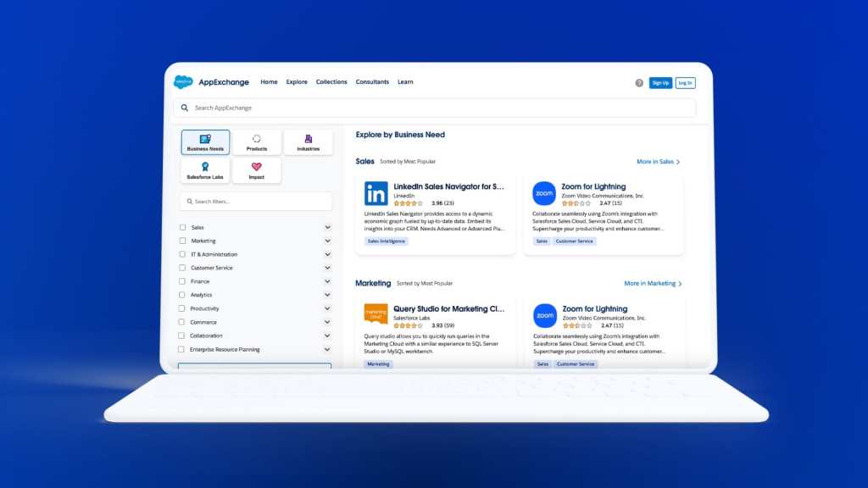Open the help question mark icon
The image size is (868, 488).
pos(639,83)
